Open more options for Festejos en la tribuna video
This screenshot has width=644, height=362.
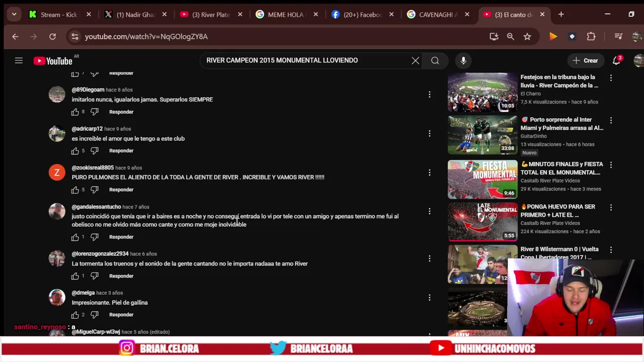pyautogui.click(x=611, y=78)
